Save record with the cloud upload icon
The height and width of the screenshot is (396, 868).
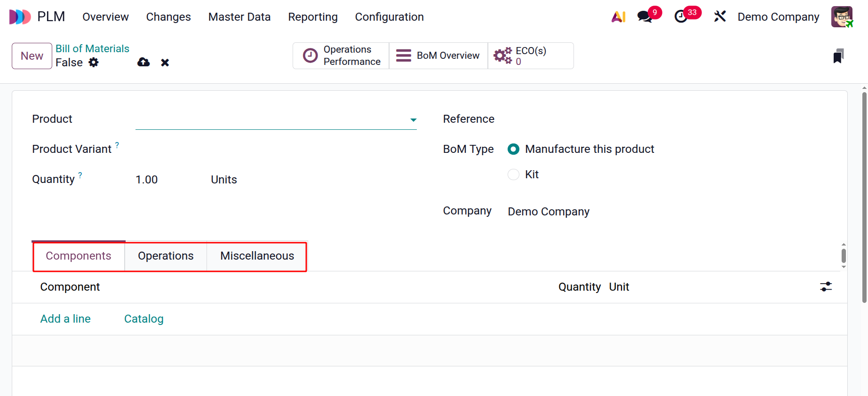(x=143, y=63)
